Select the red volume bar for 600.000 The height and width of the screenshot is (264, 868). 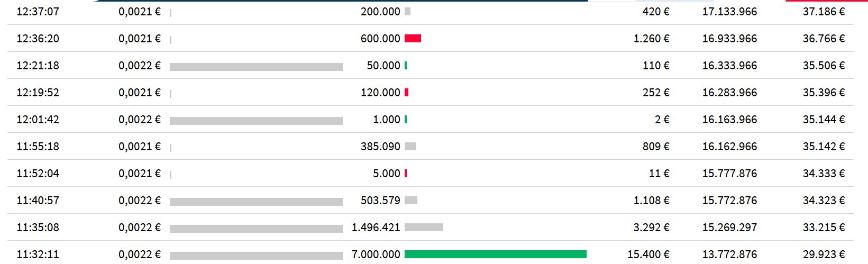pyautogui.click(x=413, y=39)
